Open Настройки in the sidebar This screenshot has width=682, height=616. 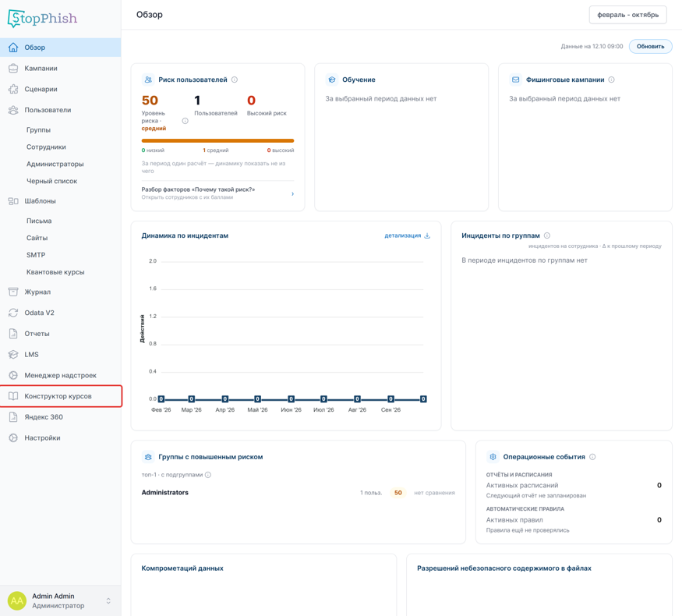pyautogui.click(x=61, y=438)
